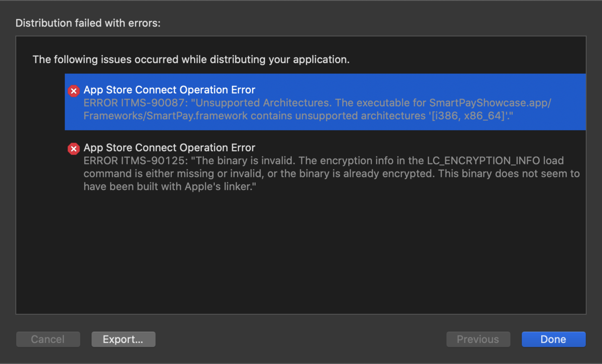Select the highlighted Unsupported Architectures error row
The image size is (602, 364).
pos(301,102)
